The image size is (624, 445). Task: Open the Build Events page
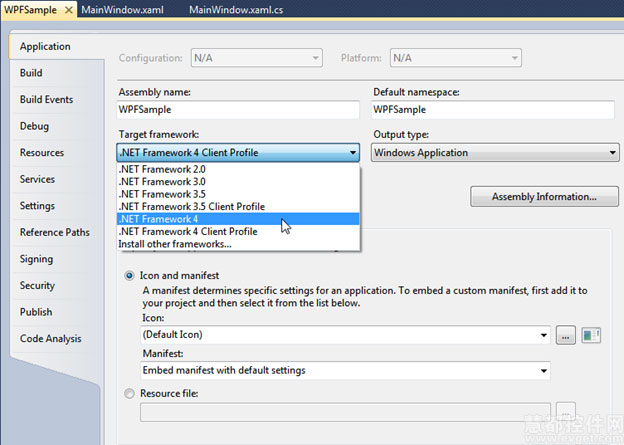pos(46,100)
